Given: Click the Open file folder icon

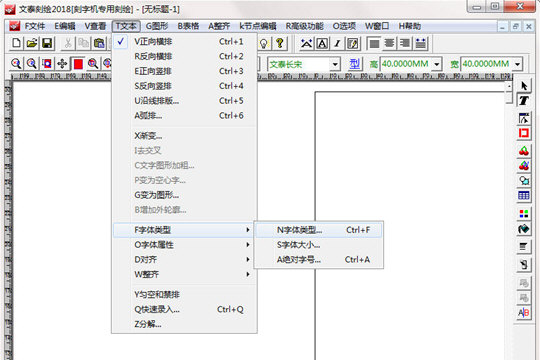Looking at the screenshot, I should (32, 43).
